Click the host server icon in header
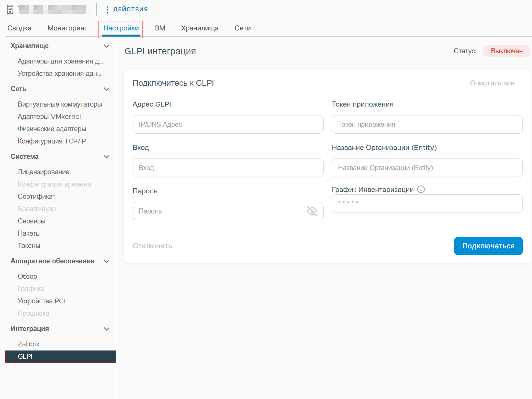 click(x=10, y=10)
